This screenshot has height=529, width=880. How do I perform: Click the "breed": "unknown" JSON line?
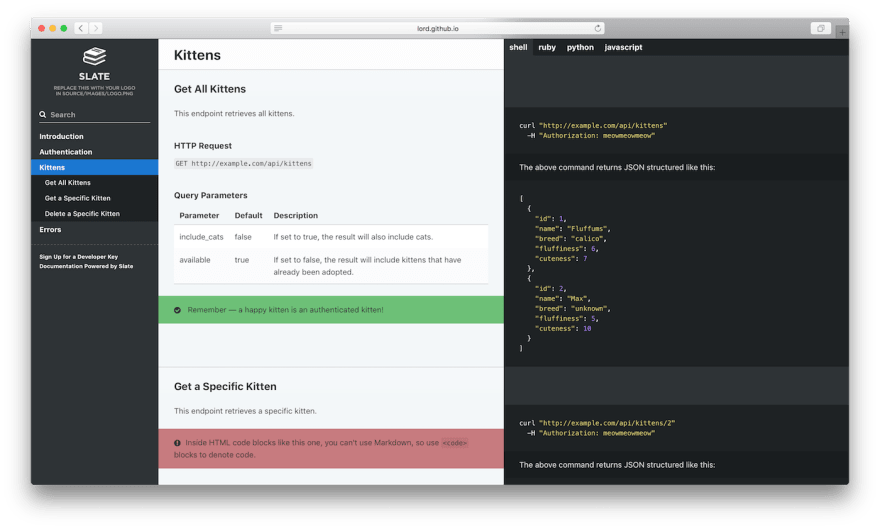tap(572, 309)
